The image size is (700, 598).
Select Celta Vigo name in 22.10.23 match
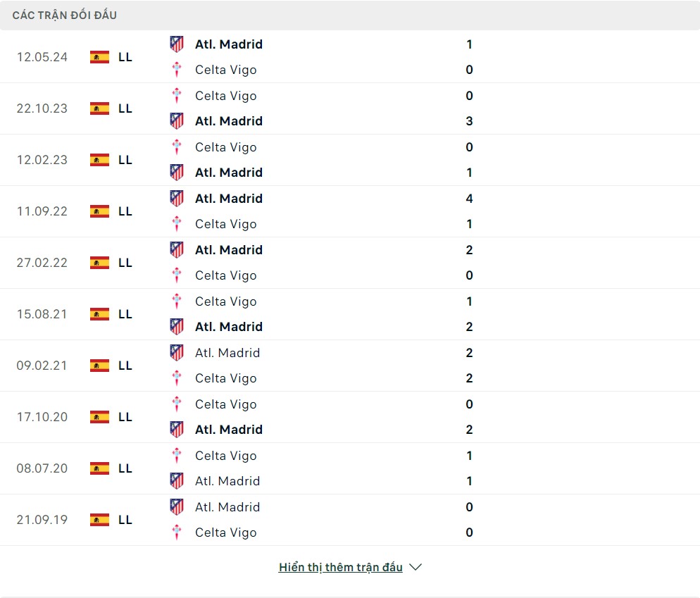tap(225, 96)
